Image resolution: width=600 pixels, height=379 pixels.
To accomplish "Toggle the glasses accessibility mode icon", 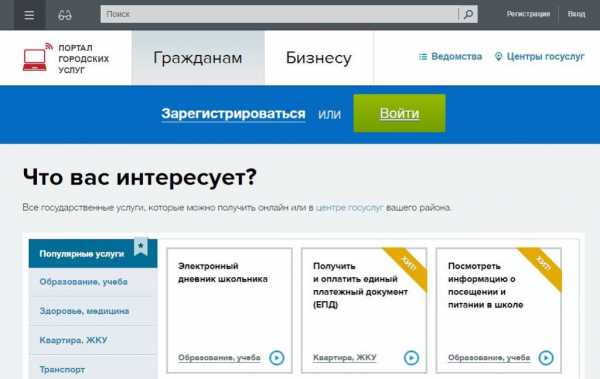I will click(65, 15).
